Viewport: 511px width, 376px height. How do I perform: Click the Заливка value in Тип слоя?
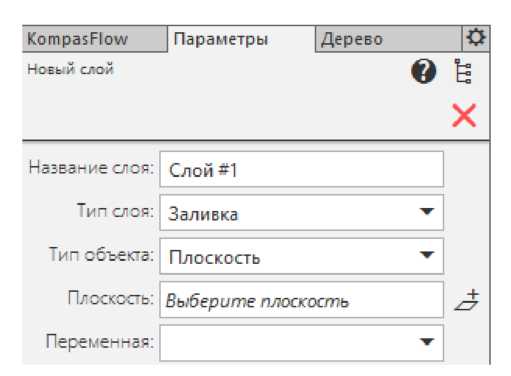coord(203,214)
